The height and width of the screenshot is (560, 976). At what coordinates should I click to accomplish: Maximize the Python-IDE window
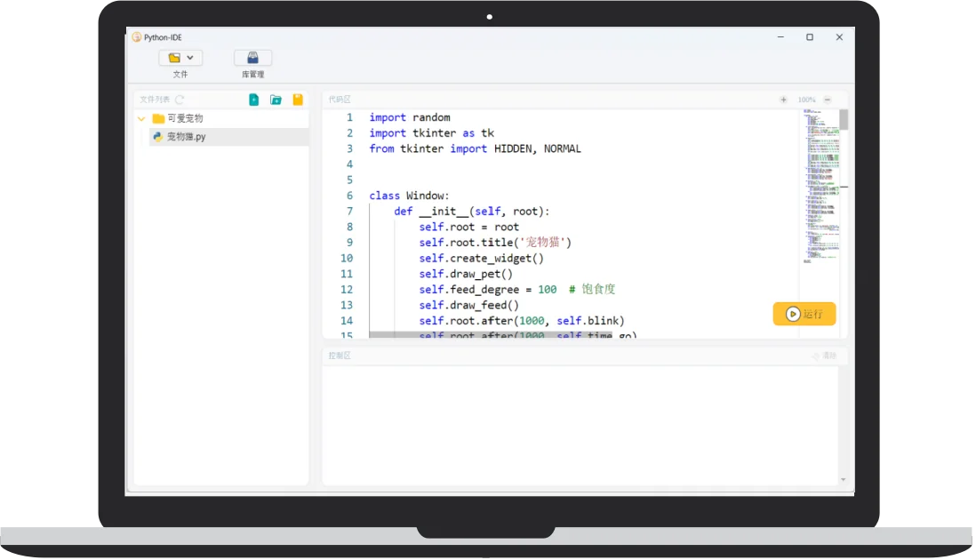[810, 37]
